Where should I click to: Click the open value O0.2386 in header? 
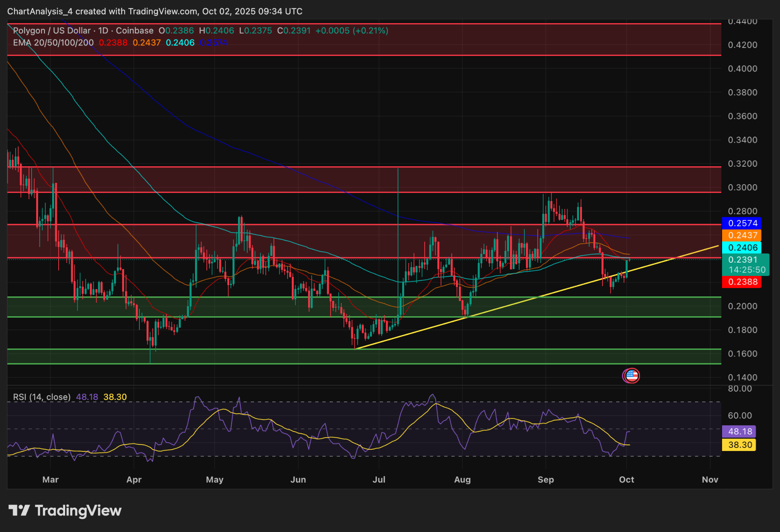click(x=176, y=31)
